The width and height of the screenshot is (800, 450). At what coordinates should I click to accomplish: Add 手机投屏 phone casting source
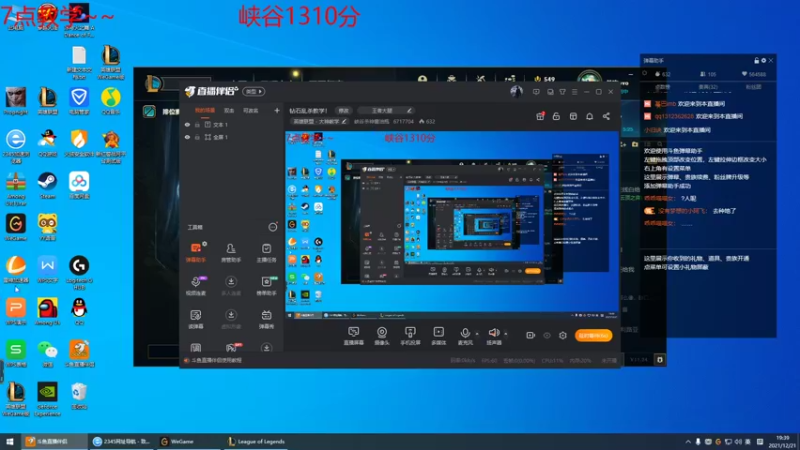(x=410, y=336)
